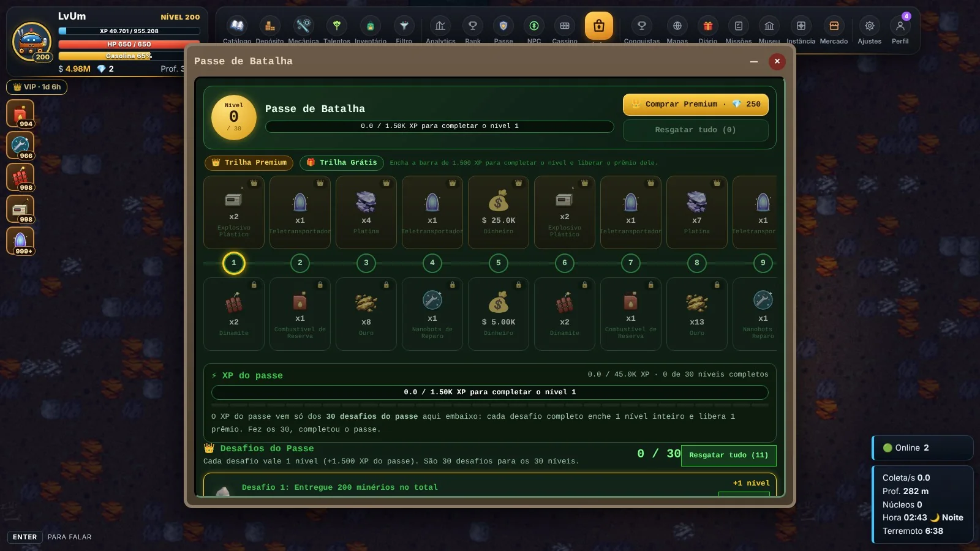Open the Mercado store icon
Viewport: 980px width, 551px height.
pos(834,26)
